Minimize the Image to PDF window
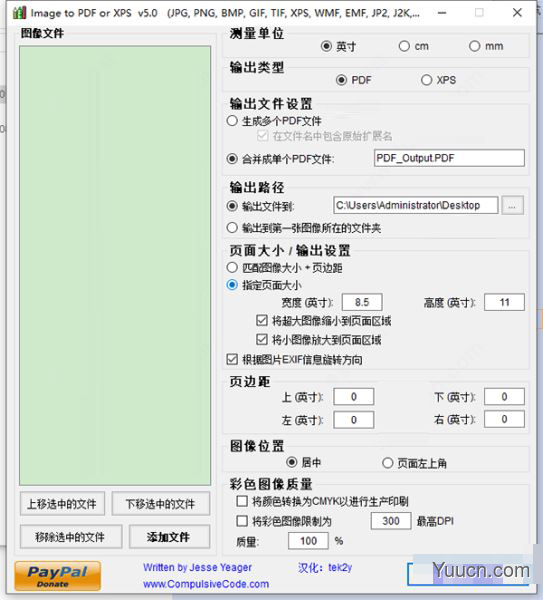Screen dimensions: 543x600 [x=442, y=13]
